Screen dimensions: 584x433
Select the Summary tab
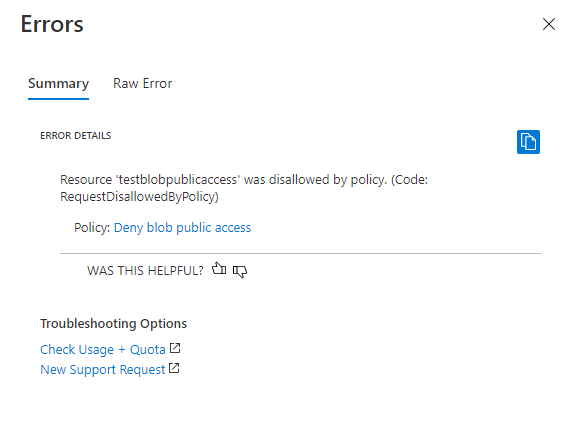(58, 83)
